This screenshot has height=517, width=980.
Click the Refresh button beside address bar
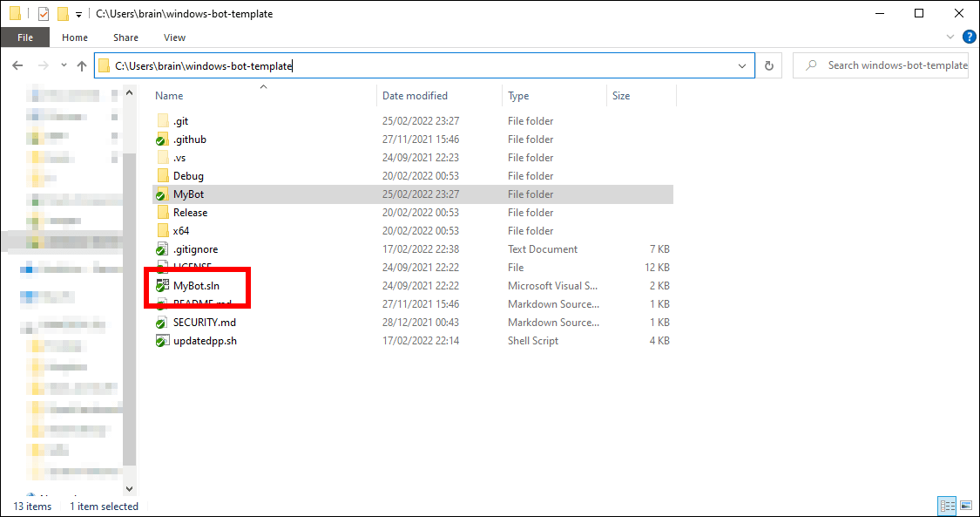coord(768,65)
